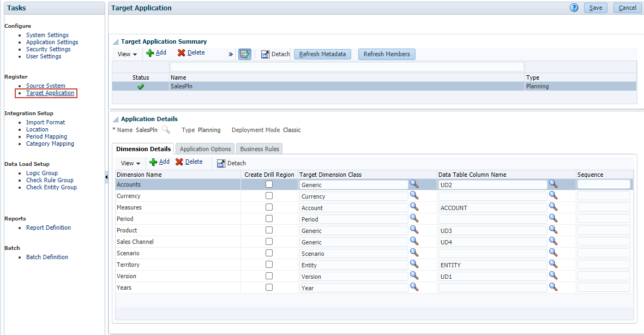Screen dimensions: 644x335
Task: Click the Sequence field for Accounts row
Action: pos(604,184)
